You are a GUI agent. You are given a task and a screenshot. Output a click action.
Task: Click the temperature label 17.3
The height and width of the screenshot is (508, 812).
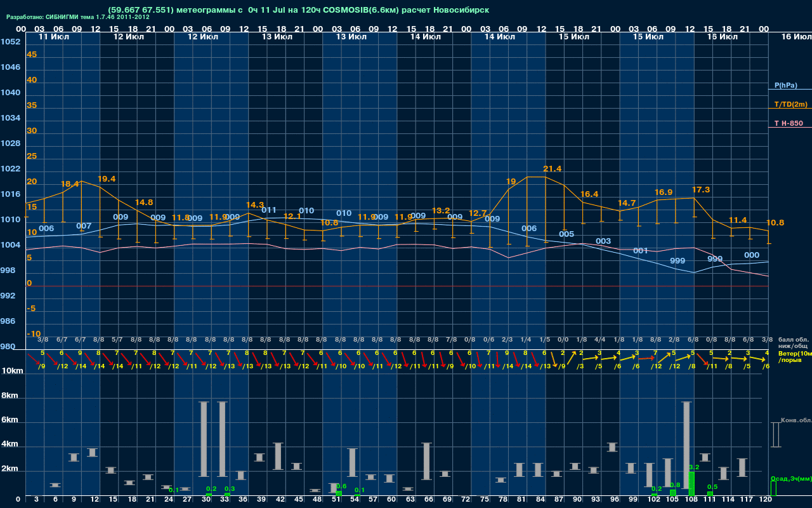[x=701, y=190]
